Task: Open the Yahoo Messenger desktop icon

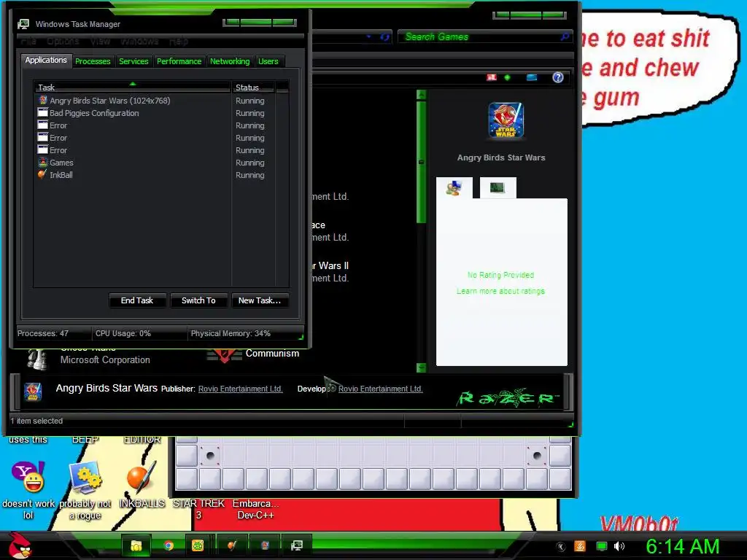Action: pyautogui.click(x=28, y=478)
